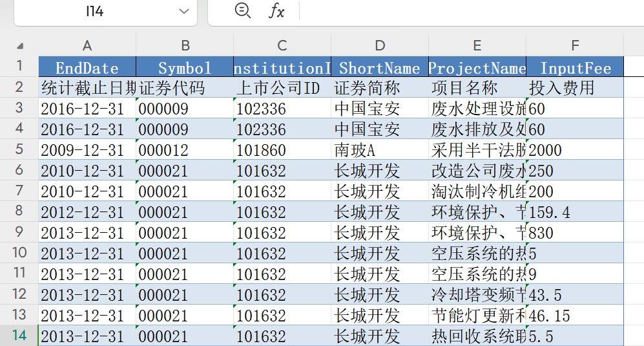Click the cell reading 项目名称
The height and width of the screenshot is (346, 644).
pyautogui.click(x=477, y=87)
